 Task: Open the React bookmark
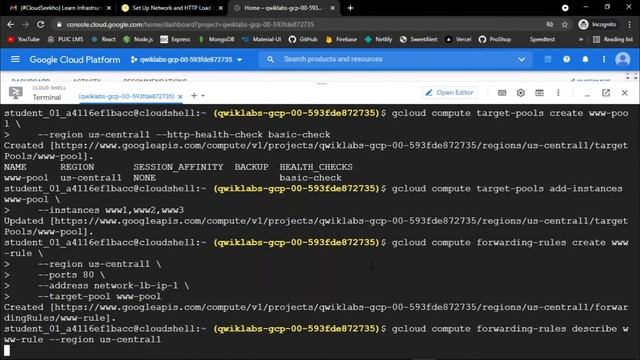[x=103, y=40]
